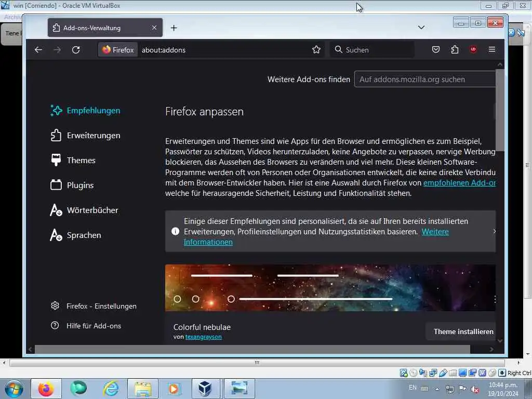532x399 pixels.
Task: Click the VirtualBox horizontal scrollbar
Action: pyautogui.click(x=257, y=363)
